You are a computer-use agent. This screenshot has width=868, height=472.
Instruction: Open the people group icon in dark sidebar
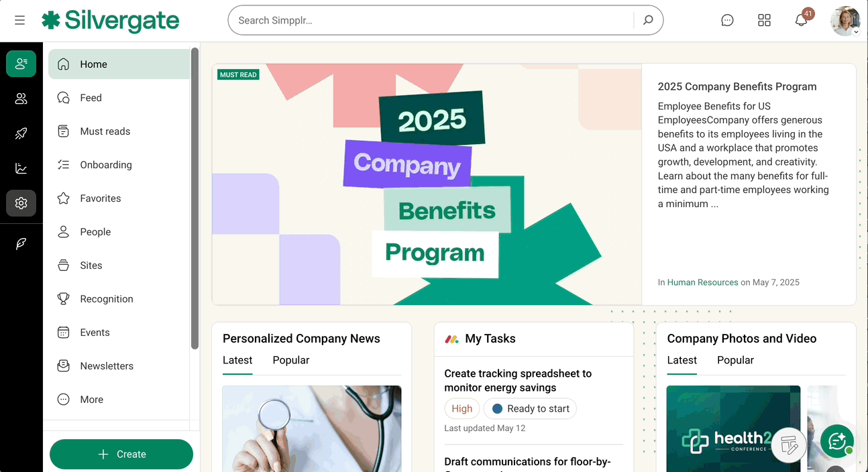point(21,99)
